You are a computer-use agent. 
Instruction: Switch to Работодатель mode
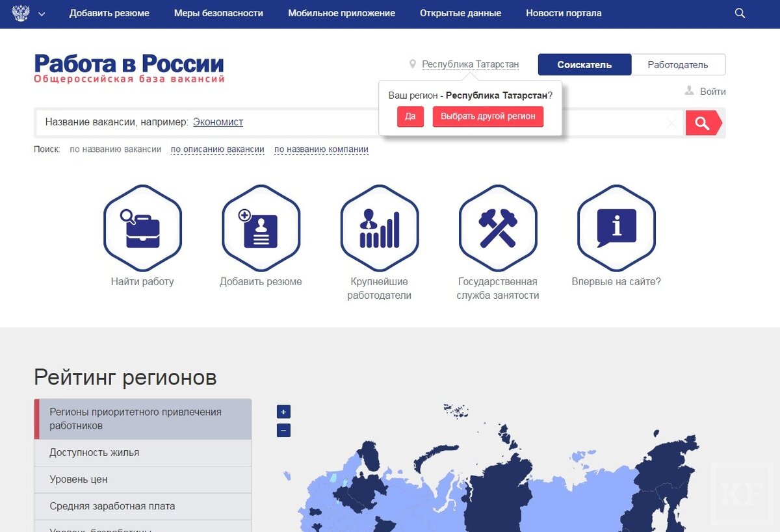pos(678,65)
